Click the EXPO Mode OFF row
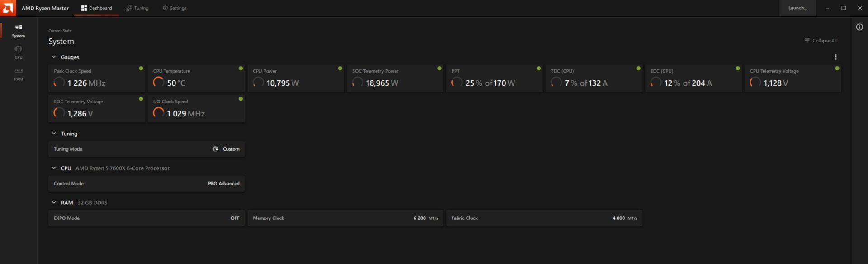868x264 pixels. pos(146,218)
